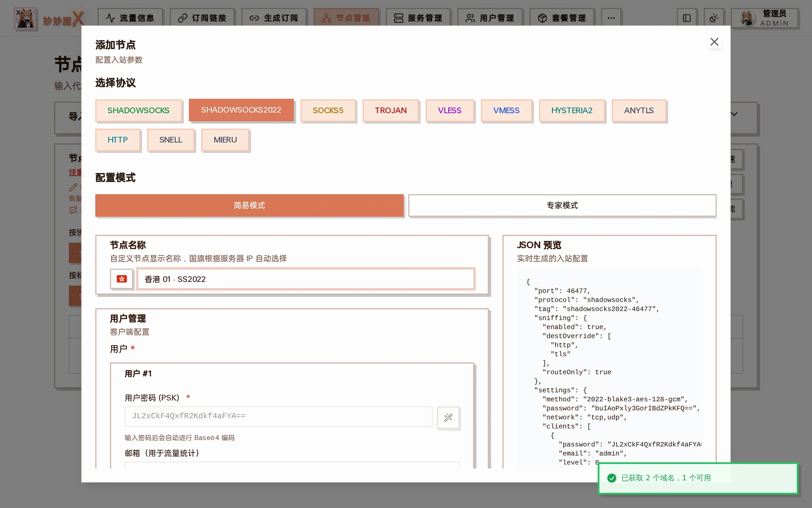812x508 pixels.
Task: Open the more options ellipsis menu
Action: tap(611, 18)
